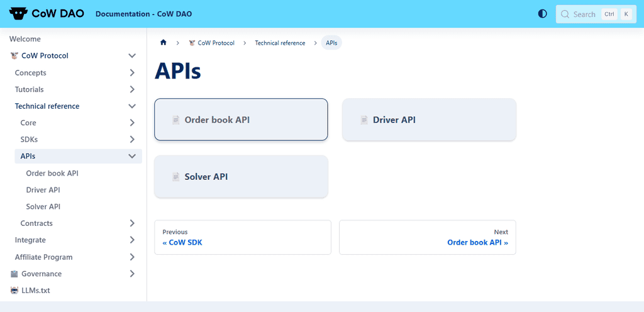Expand the Concepts section chevron

132,73
